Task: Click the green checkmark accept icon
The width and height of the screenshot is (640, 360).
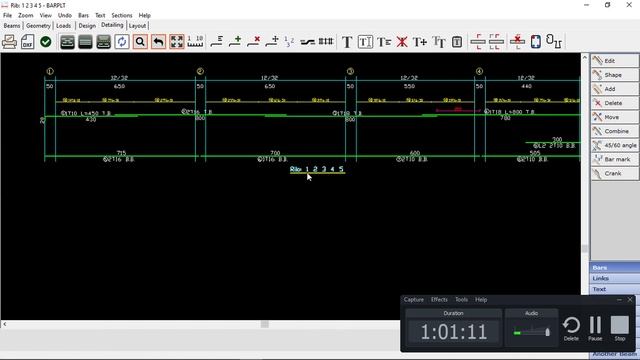Action: coord(46,42)
